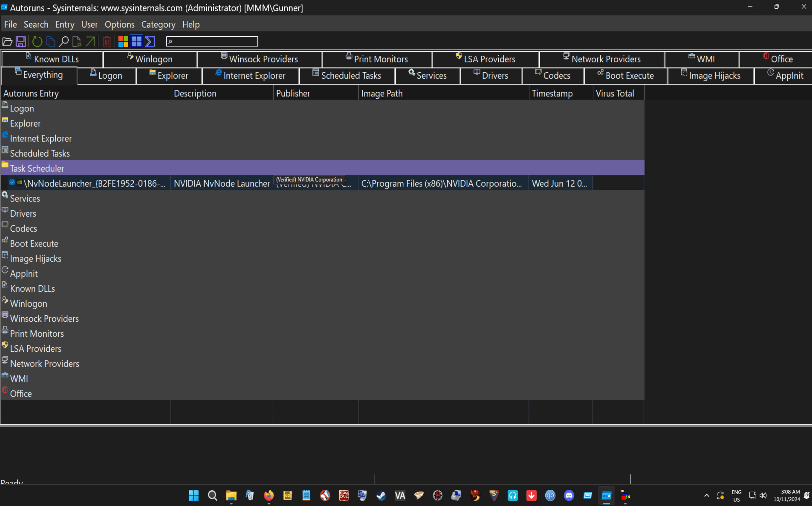The width and height of the screenshot is (812, 506).
Task: Open the CPU-Z taskbar icon
Action: click(344, 495)
